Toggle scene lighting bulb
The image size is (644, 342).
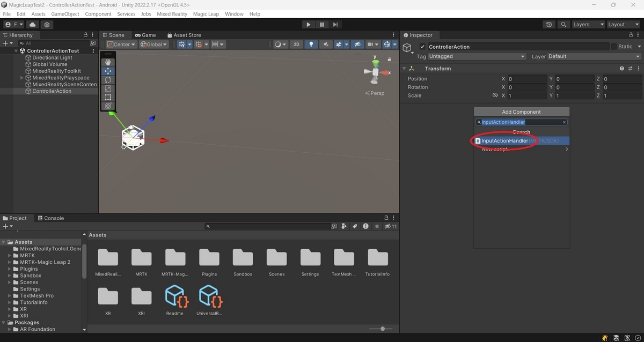coord(311,44)
